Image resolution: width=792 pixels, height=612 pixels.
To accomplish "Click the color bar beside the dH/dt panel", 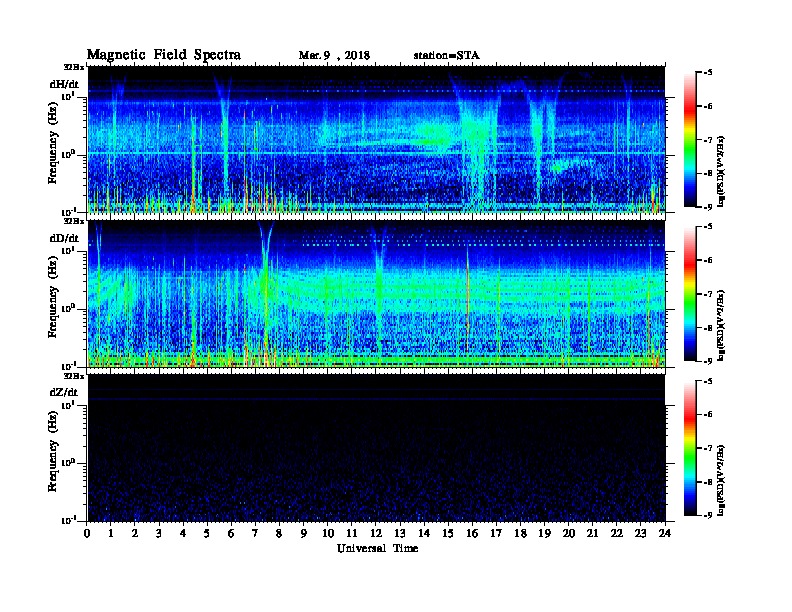I will click(x=690, y=140).
